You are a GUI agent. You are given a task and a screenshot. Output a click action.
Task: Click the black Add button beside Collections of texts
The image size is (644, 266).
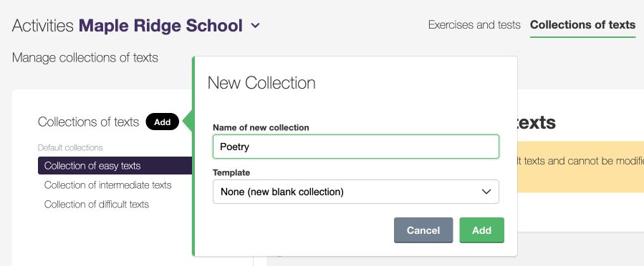162,122
